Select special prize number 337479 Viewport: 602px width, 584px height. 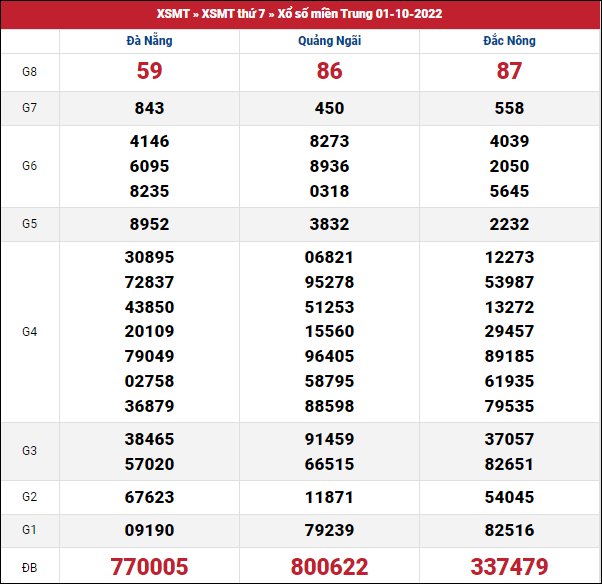click(x=509, y=567)
